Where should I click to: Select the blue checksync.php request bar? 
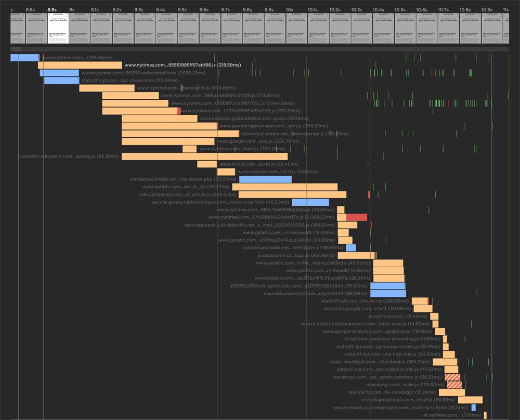point(265,179)
